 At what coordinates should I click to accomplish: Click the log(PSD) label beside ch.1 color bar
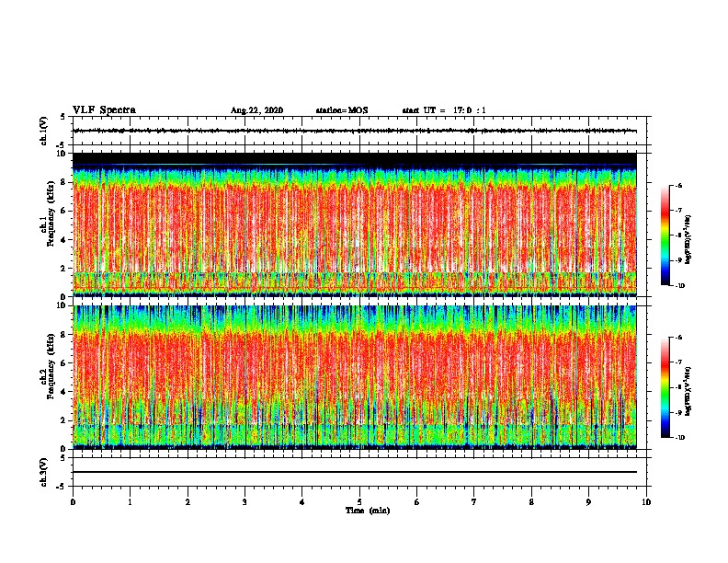[x=688, y=239]
